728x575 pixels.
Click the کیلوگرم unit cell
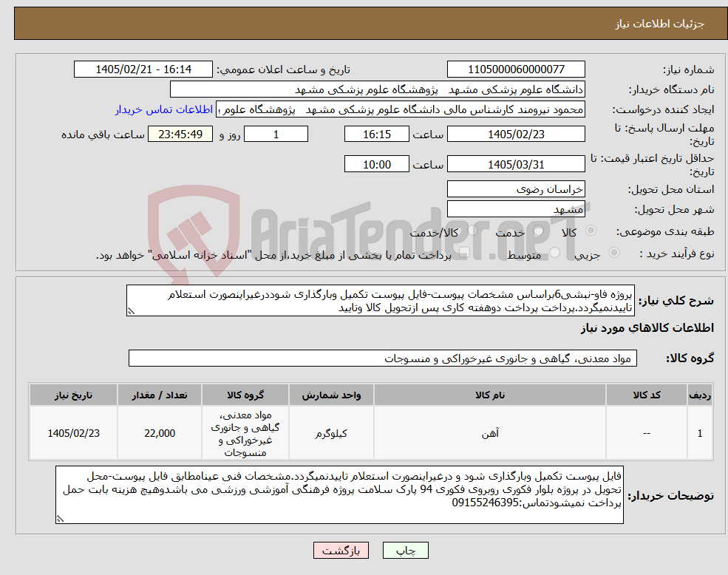[331, 433]
